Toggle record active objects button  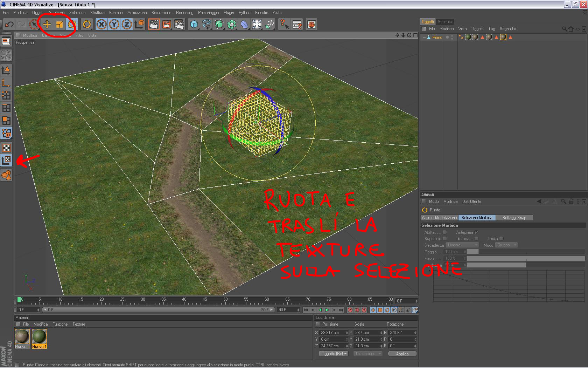pyautogui.click(x=350, y=310)
